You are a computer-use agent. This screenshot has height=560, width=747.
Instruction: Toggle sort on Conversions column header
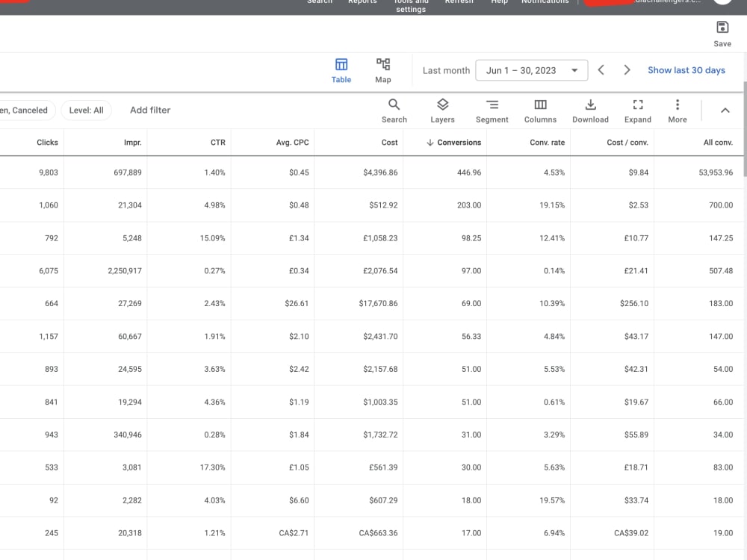[x=453, y=143]
